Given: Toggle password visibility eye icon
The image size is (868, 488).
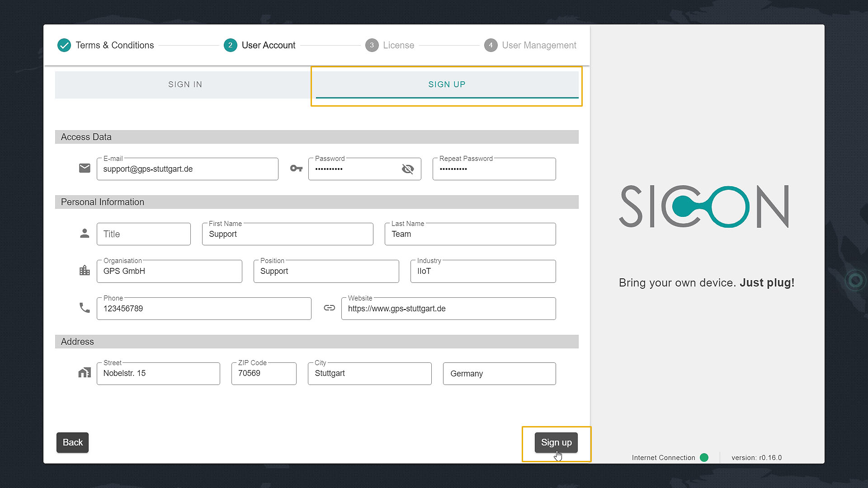Looking at the screenshot, I should 408,169.
